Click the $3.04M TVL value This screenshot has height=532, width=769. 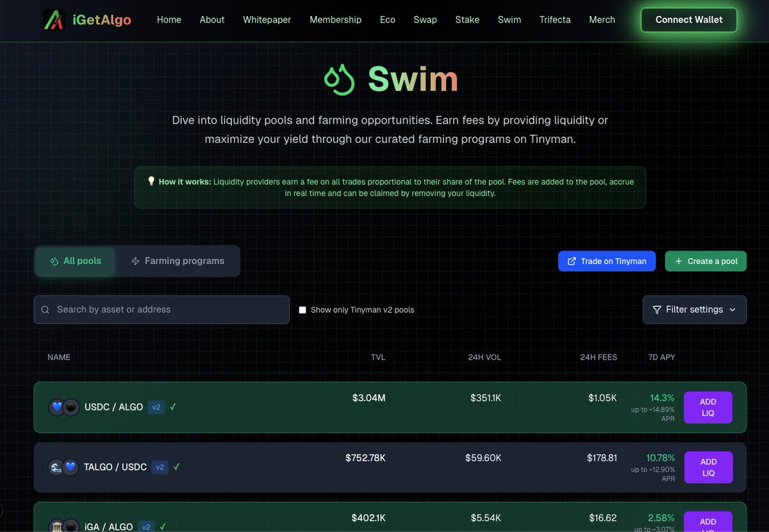[369, 398]
